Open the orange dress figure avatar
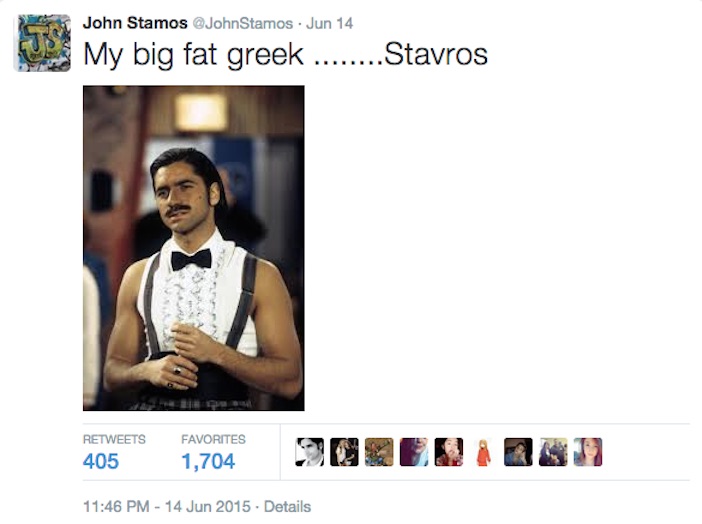702x524 pixels. click(x=484, y=452)
